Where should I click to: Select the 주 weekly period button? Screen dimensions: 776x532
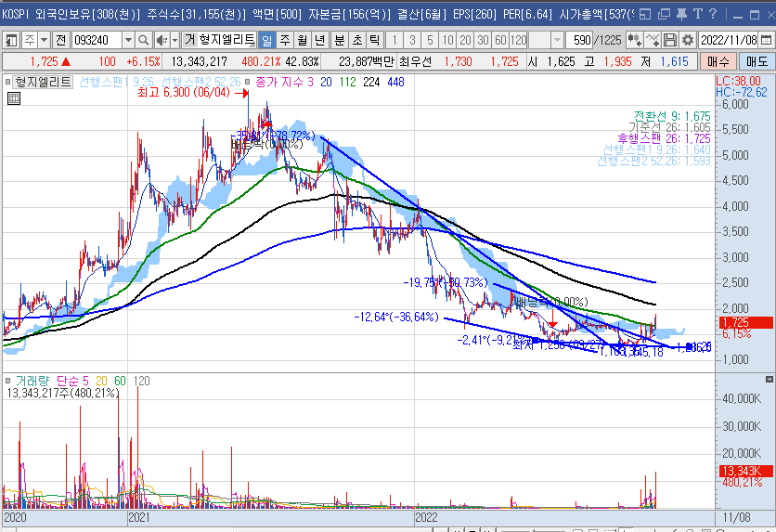[285, 40]
